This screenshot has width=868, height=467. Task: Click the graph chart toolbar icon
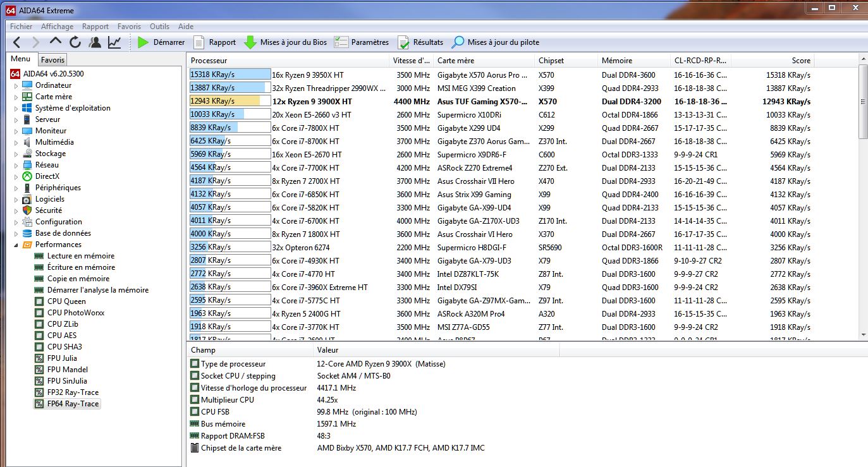coord(114,42)
